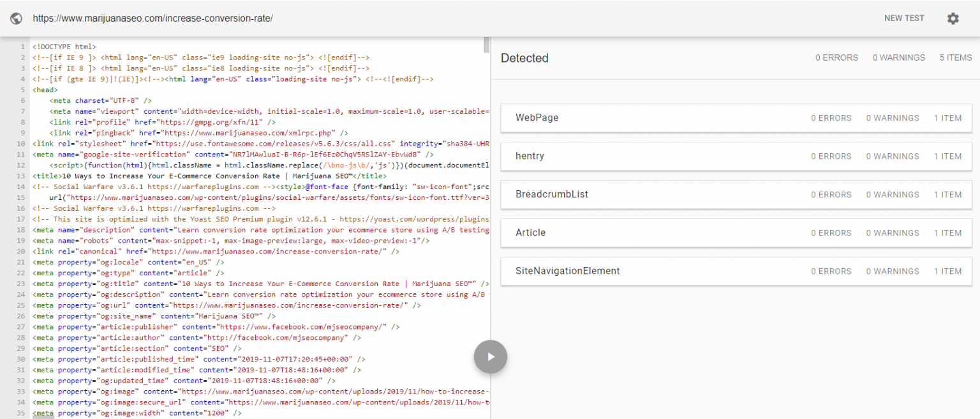This screenshot has width=980, height=419.
Task: Click line number 13 in the code panel
Action: [21, 176]
